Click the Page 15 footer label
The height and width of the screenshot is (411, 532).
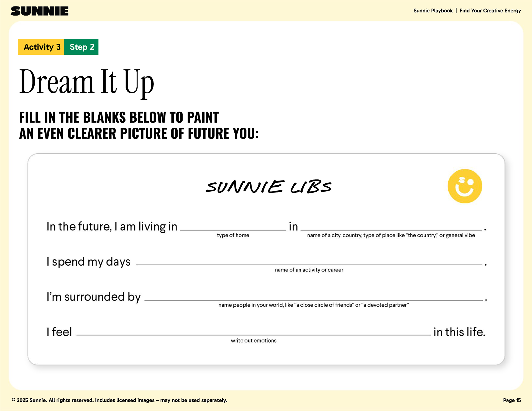click(x=512, y=400)
